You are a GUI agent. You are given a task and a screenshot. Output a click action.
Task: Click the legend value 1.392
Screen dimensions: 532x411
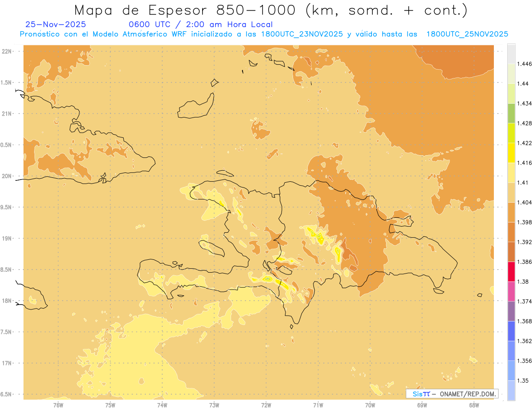coord(525,242)
